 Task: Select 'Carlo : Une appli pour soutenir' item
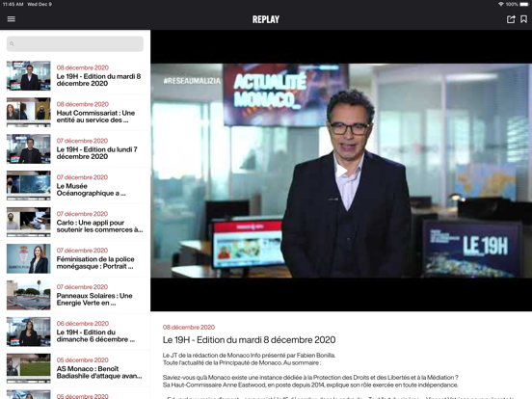click(100, 226)
